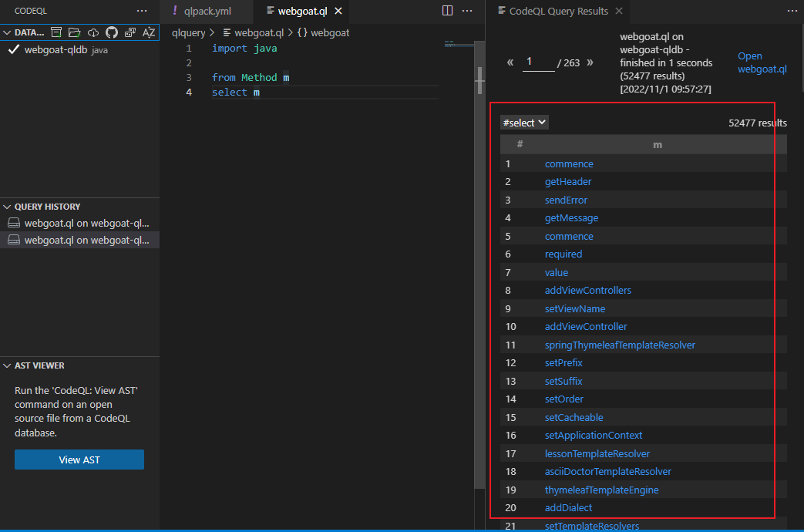
Task: Collapse the Query History section
Action: [7, 207]
